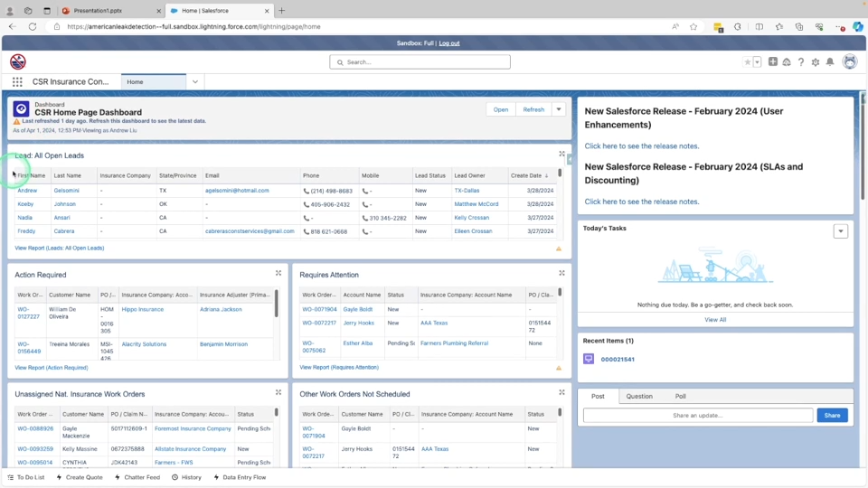
Task: Open the Today's Tasks filter dropdown
Action: click(x=840, y=231)
